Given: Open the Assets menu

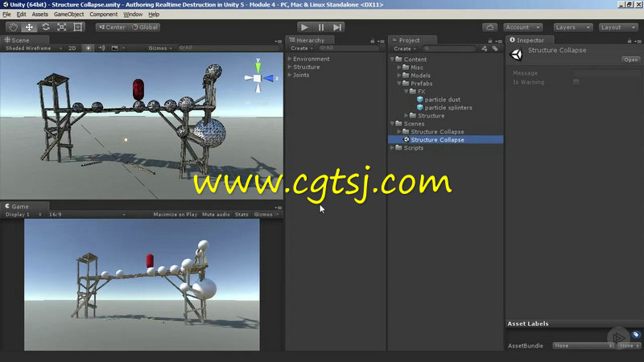Looking at the screenshot, I should tap(39, 14).
